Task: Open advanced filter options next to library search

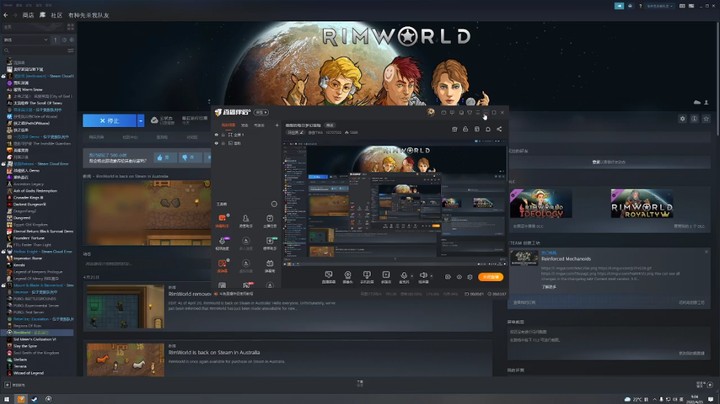Action: [71, 50]
